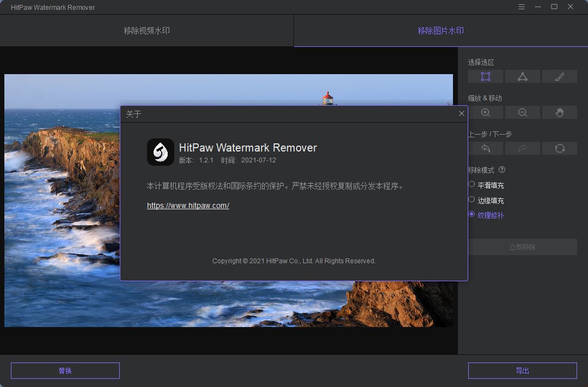Viewport: 588px width, 387px height.
Task: Select the brush selection tool
Action: pyautogui.click(x=560, y=76)
